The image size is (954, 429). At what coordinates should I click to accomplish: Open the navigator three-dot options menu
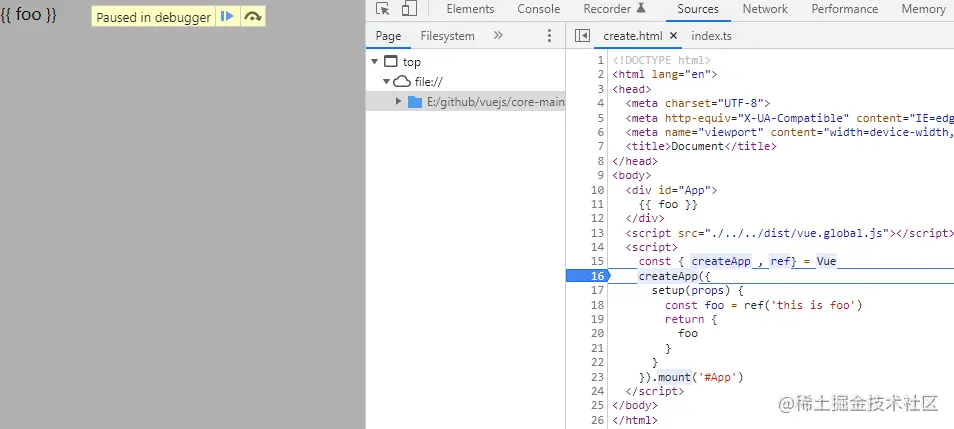coord(549,36)
